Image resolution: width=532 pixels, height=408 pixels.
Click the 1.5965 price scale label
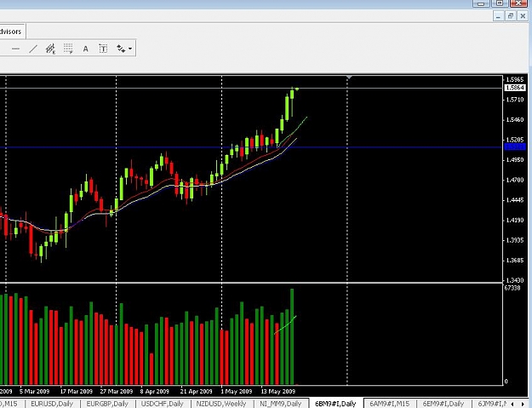(x=515, y=79)
